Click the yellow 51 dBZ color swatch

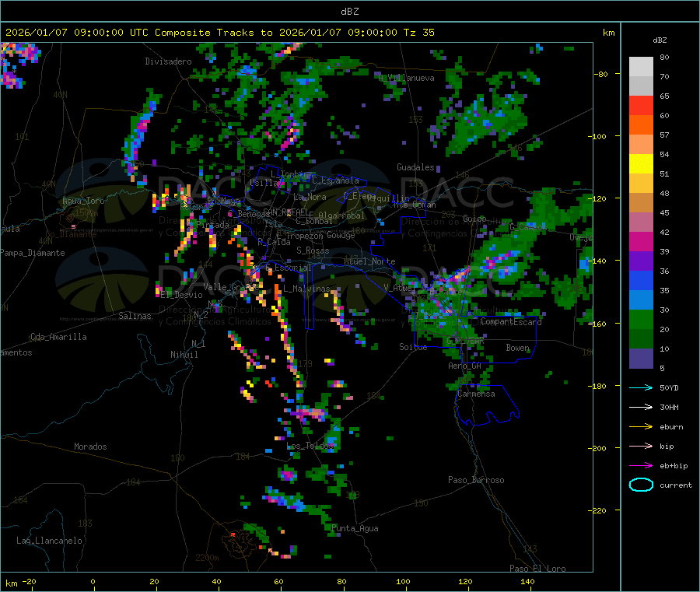pos(641,164)
